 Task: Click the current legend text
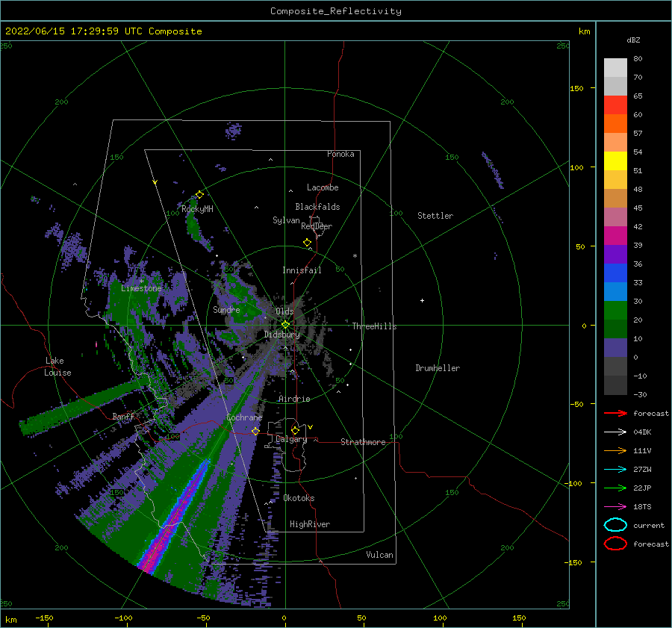[649, 525]
